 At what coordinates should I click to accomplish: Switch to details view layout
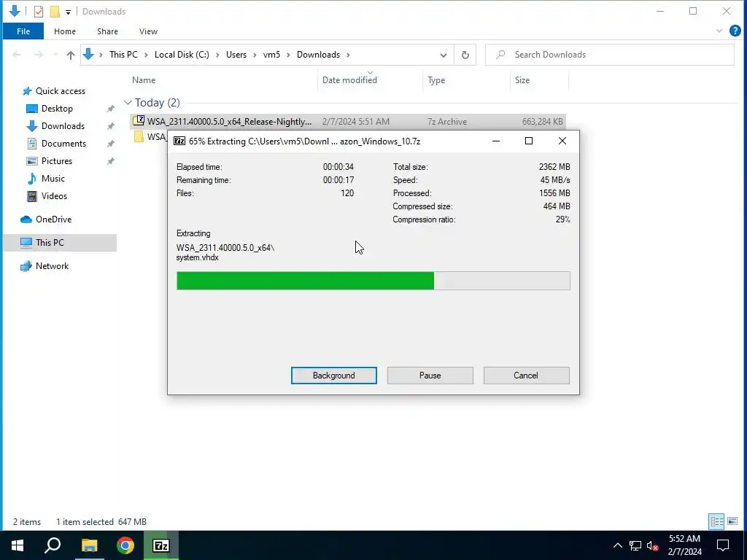pyautogui.click(x=716, y=521)
